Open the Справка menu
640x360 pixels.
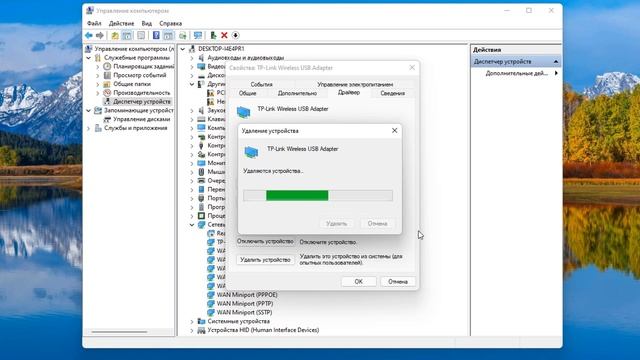tap(171, 23)
